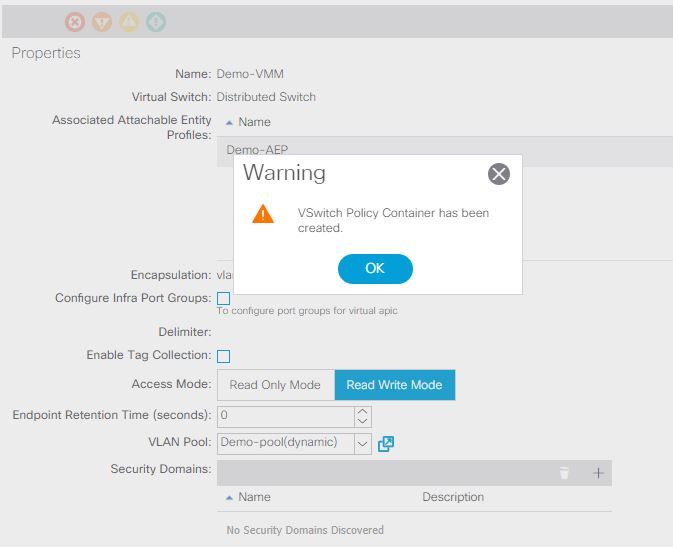Viewport: 673px width, 547px height.
Task: Click OK in the Warning dialog
Action: click(x=375, y=268)
